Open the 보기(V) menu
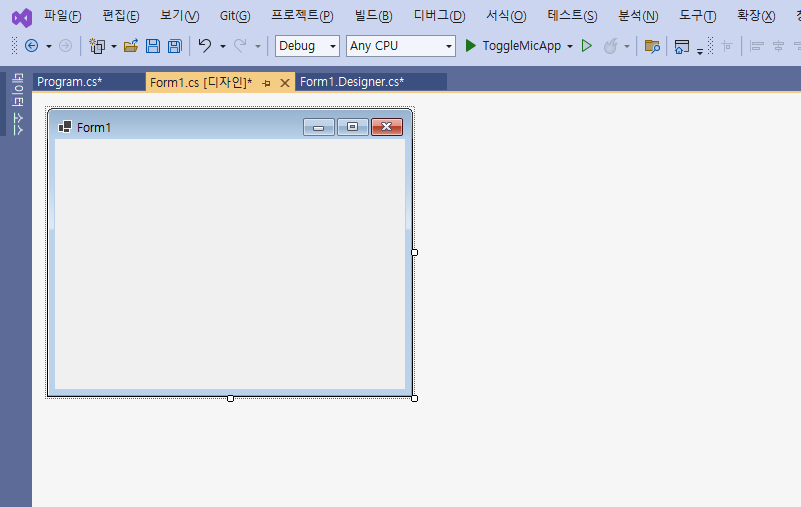Viewport: 801px width, 507px height. pos(180,16)
